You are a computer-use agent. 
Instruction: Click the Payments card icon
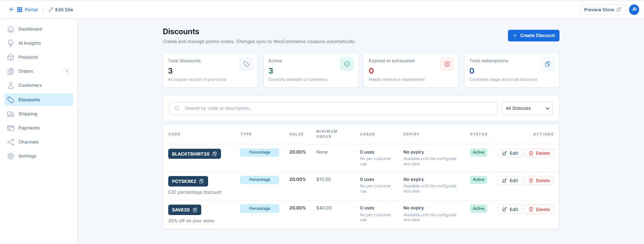pos(11,128)
